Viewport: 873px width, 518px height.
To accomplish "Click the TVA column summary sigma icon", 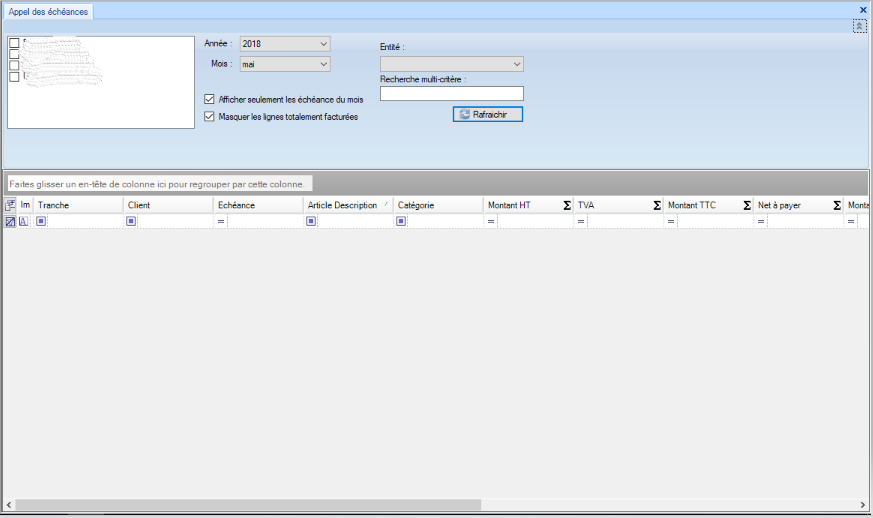I will point(657,205).
